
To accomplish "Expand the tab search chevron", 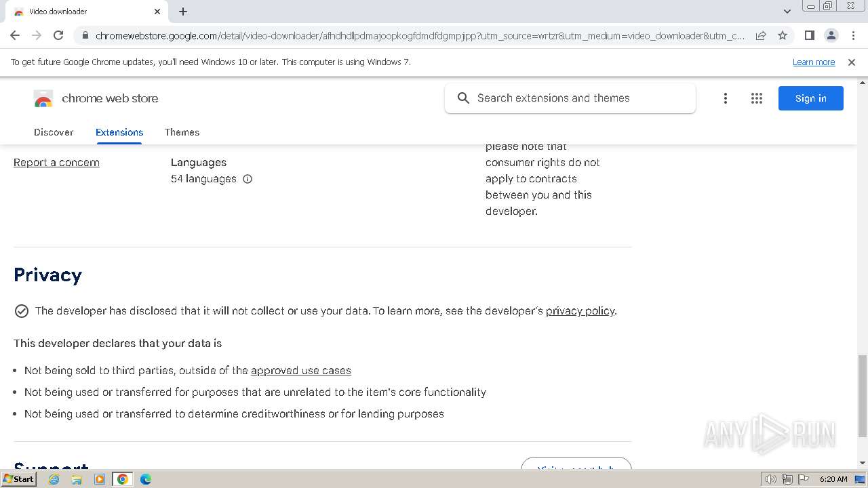I will click(787, 12).
